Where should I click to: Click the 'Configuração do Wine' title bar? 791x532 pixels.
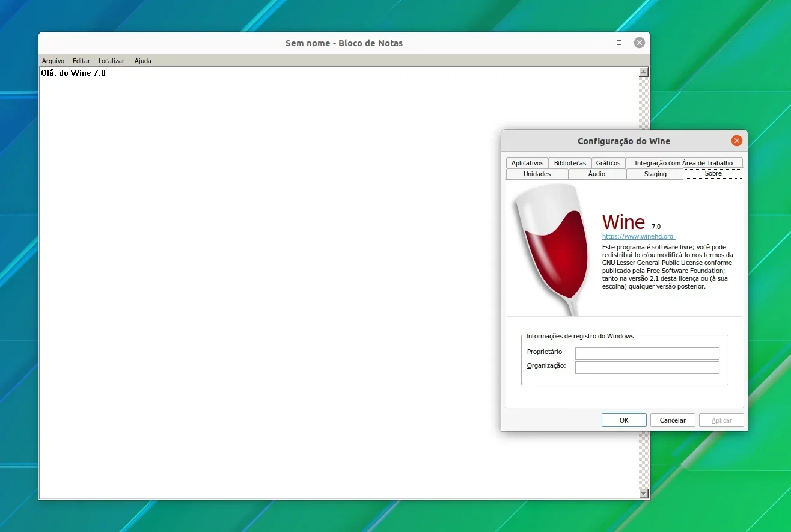point(624,141)
